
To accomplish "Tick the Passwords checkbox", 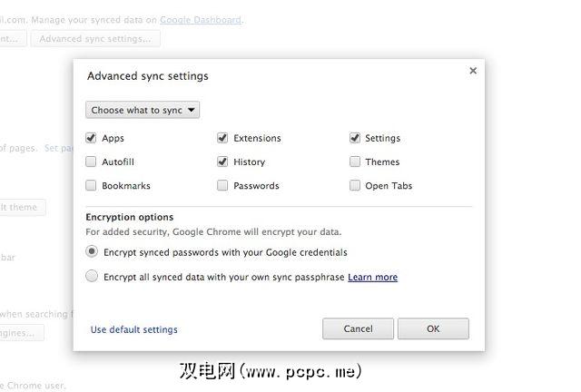I will point(222,185).
